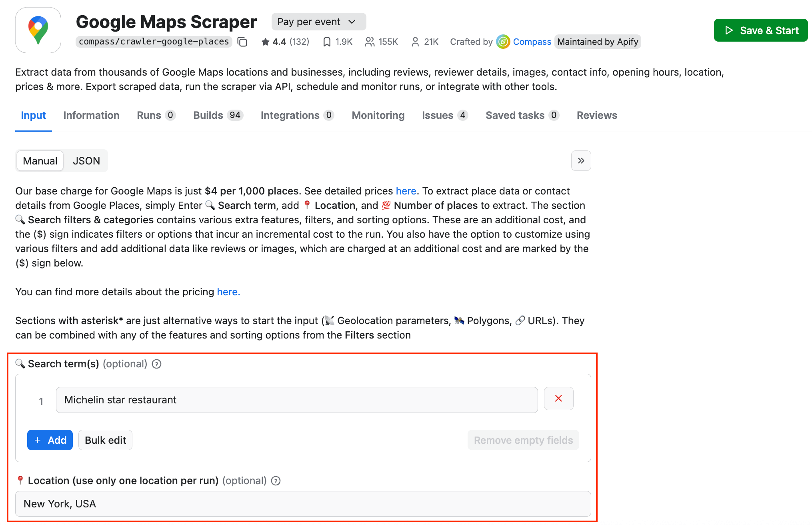The height and width of the screenshot is (525, 812).
Task: Add another search term field
Action: pos(50,440)
